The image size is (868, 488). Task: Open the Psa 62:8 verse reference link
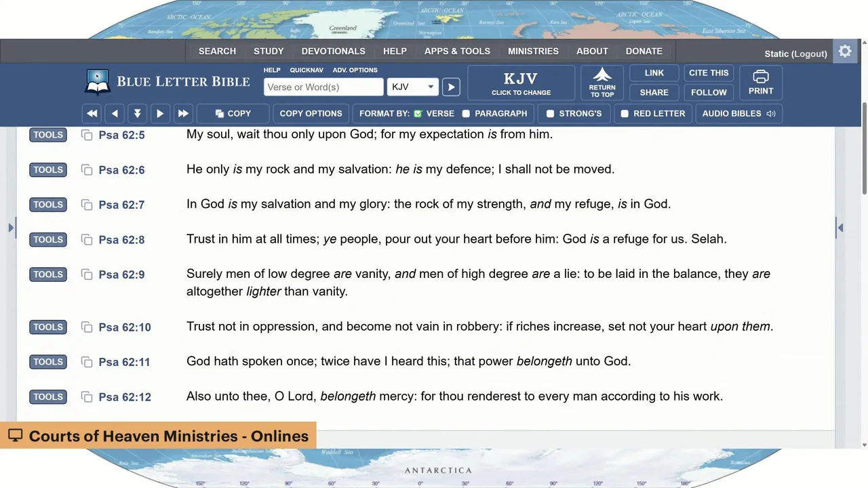tap(121, 240)
